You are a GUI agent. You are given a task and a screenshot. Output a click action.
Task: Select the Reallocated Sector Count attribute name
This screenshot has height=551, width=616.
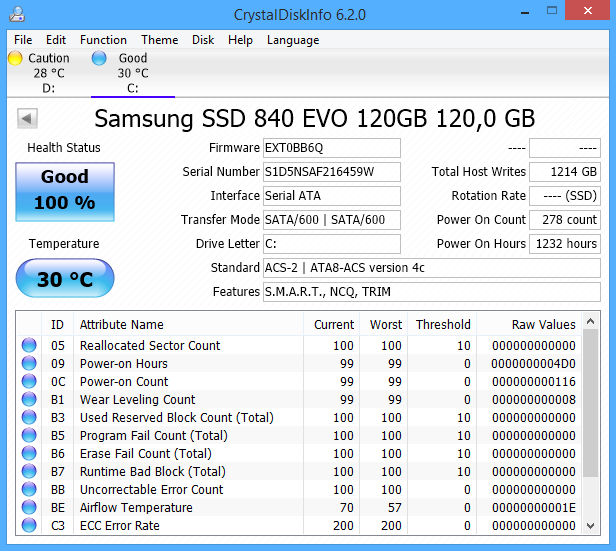coord(150,345)
